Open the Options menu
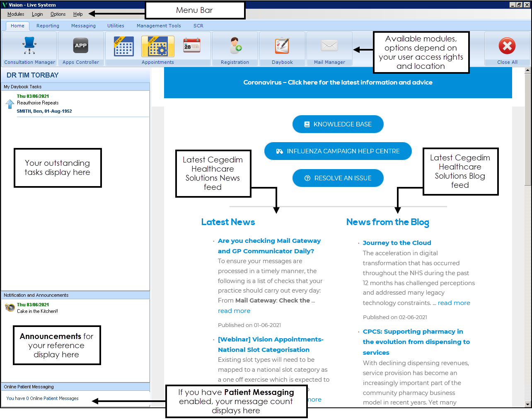The image size is (532, 419). [x=58, y=14]
